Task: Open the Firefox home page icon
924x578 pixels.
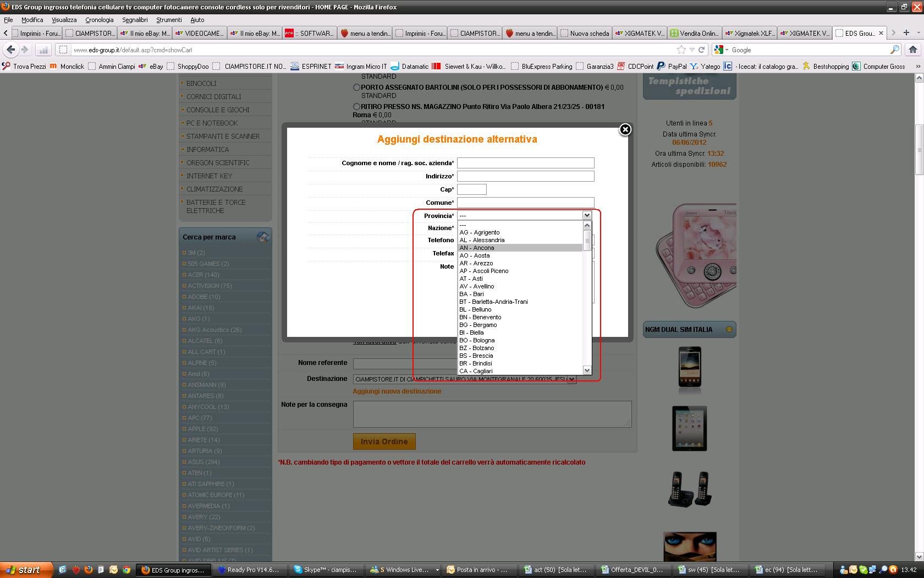Action: 913,50
